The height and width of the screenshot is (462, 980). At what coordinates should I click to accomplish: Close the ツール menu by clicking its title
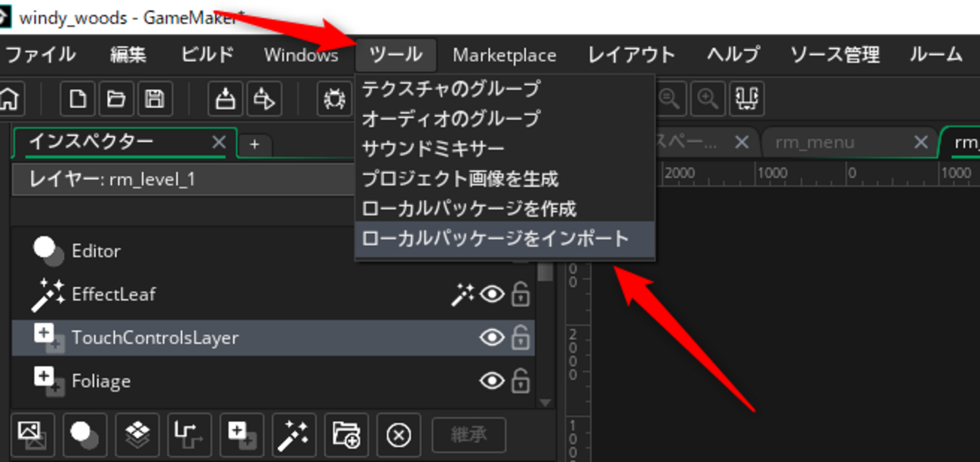pos(396,54)
